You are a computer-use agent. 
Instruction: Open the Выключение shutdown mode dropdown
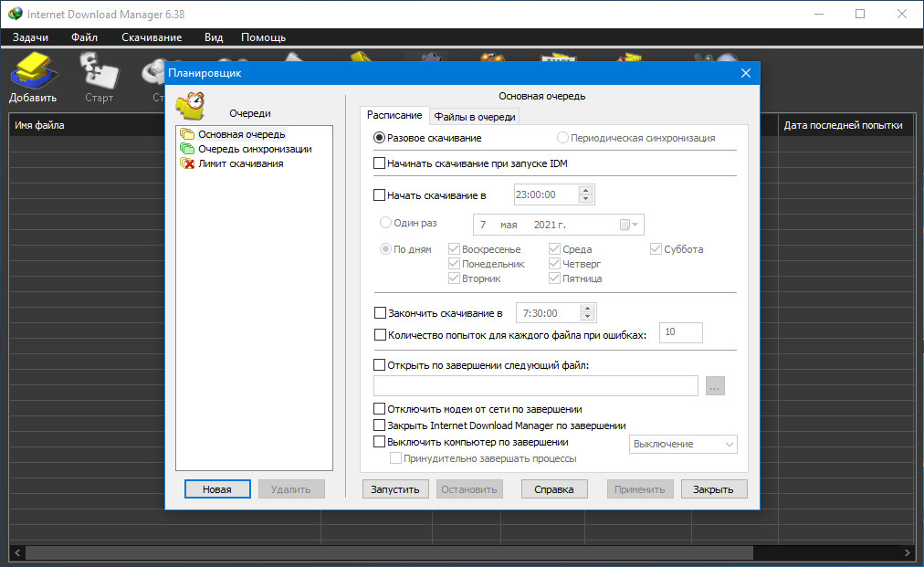coord(684,444)
